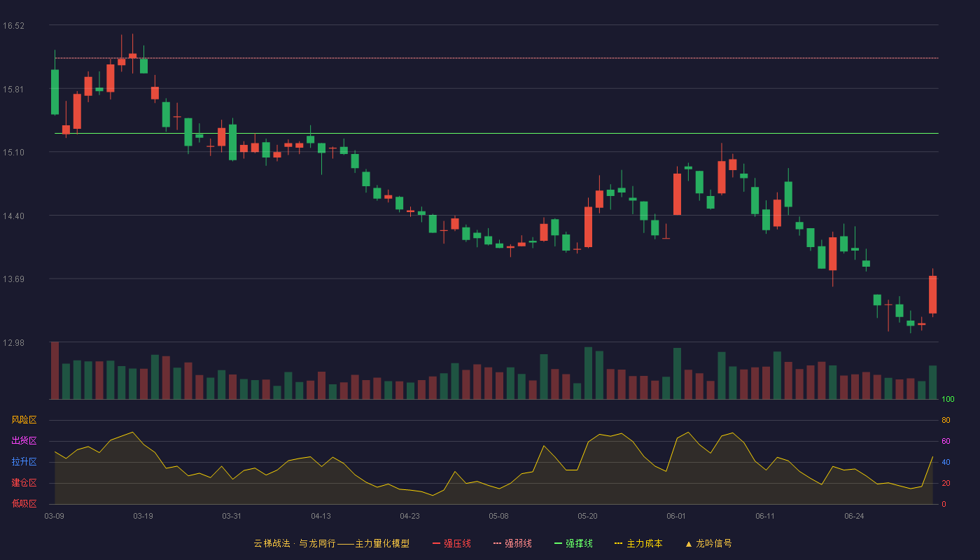Click the 15.10 price axis label
980x560 pixels.
tap(13, 153)
